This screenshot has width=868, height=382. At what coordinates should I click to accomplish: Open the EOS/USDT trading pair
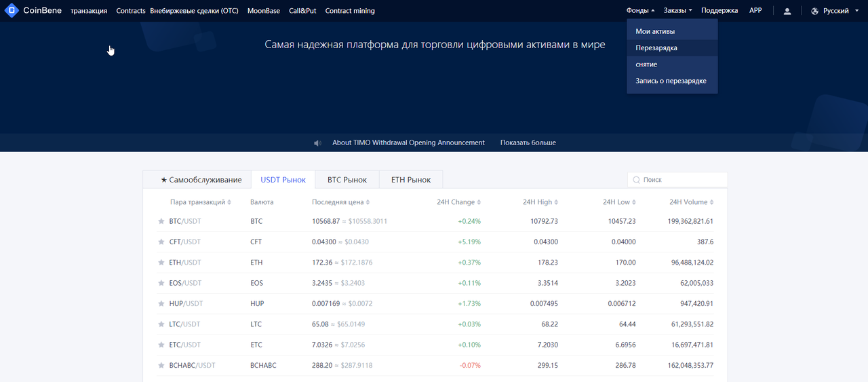(185, 283)
